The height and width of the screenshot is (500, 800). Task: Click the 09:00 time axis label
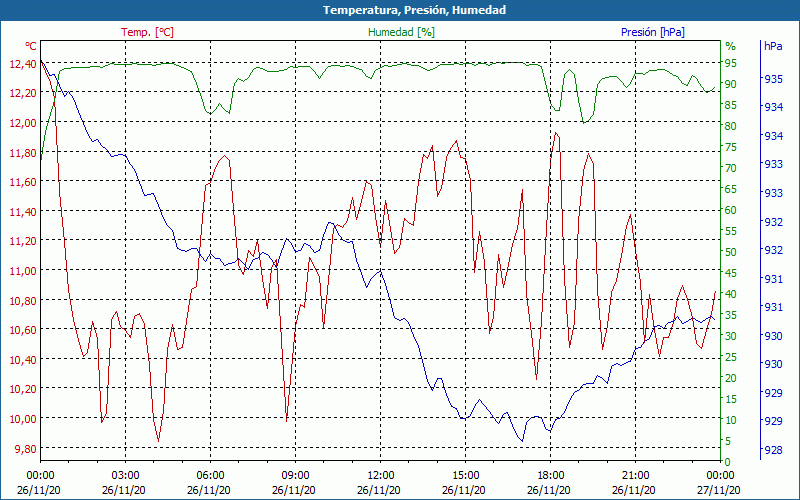[295, 477]
